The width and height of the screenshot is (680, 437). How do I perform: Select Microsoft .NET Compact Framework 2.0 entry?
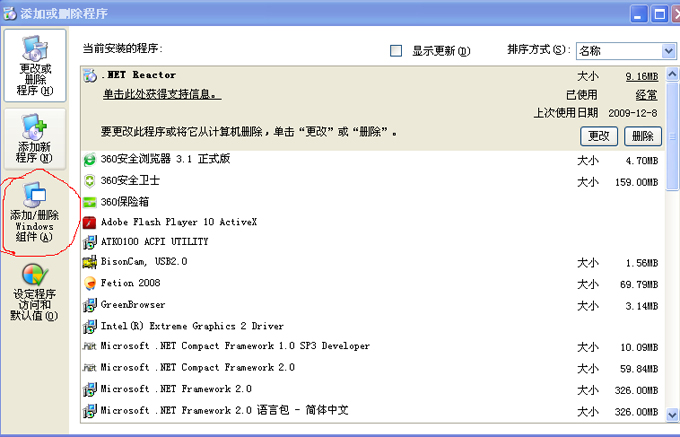(x=373, y=368)
